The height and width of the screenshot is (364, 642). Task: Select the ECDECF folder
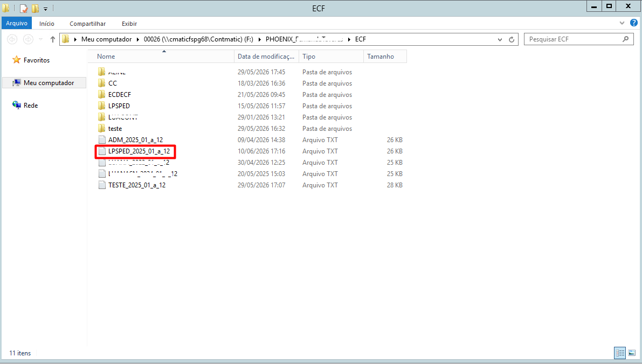[x=120, y=94]
